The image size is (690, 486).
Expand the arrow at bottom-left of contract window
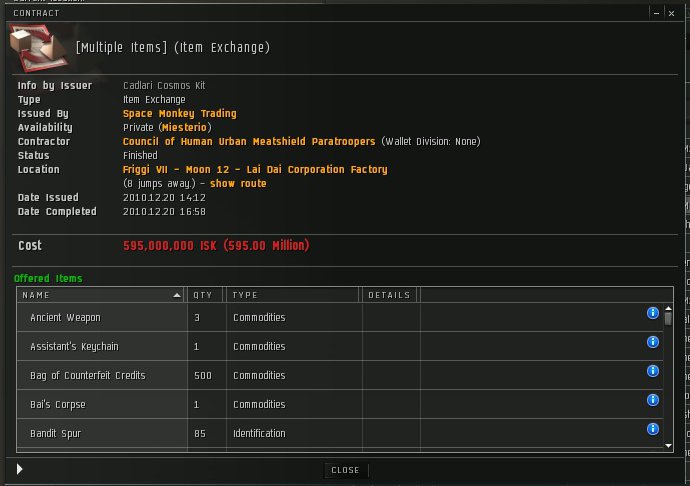[x=19, y=469]
